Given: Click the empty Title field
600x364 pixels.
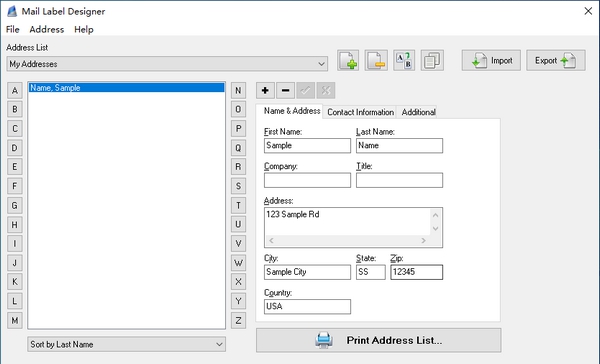Looking at the screenshot, I should point(399,180).
